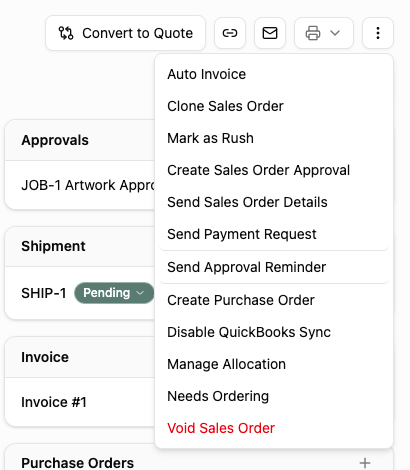This screenshot has height=470, width=410.
Task: Click the Convert to Quote button
Action: click(125, 33)
